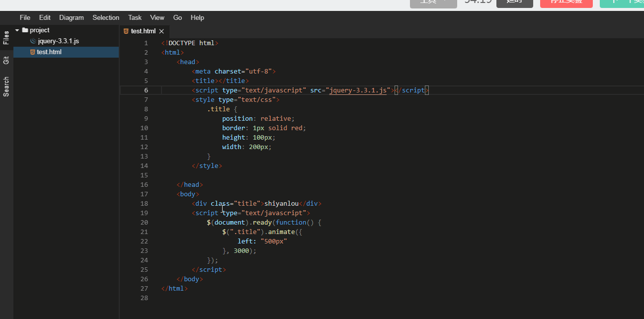The width and height of the screenshot is (644, 319).
Task: Click the 3000 duration value
Action: [x=241, y=251]
